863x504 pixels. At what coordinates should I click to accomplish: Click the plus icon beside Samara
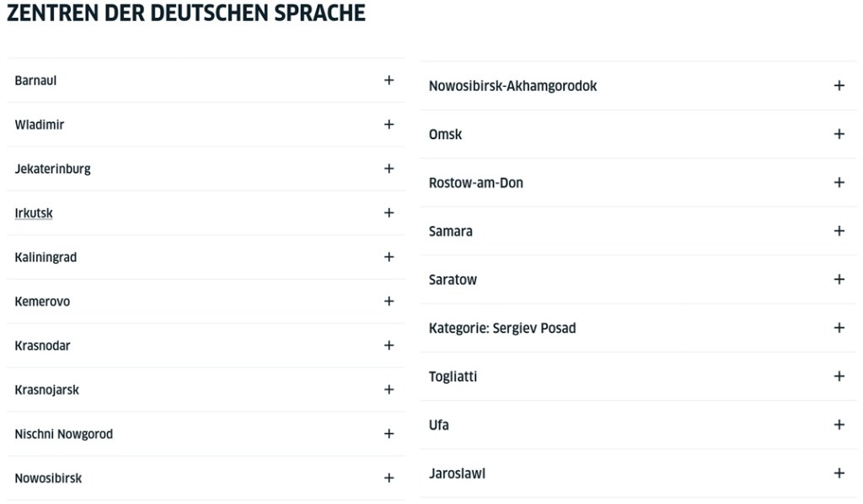click(839, 231)
